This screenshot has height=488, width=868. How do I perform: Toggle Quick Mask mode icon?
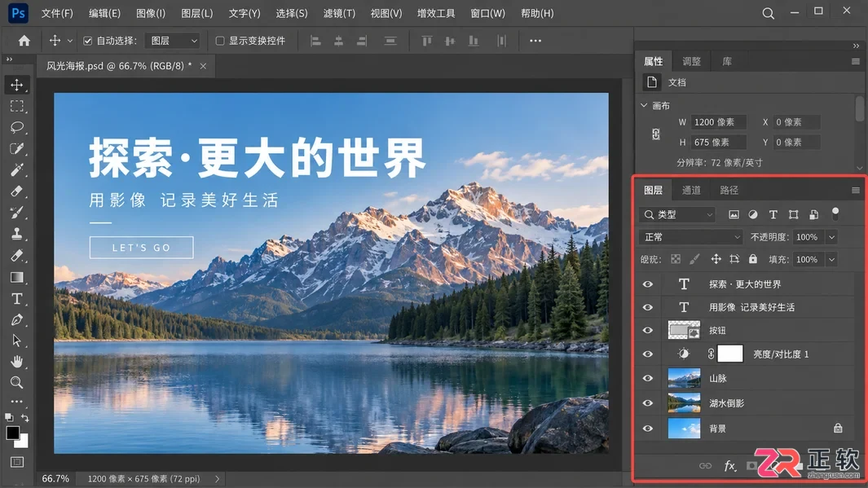coord(17,462)
